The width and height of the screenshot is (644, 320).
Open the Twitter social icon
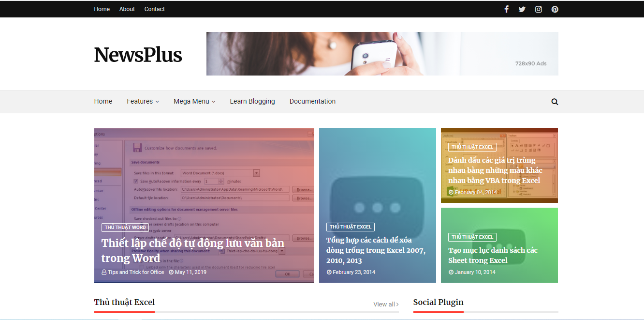[x=522, y=9]
